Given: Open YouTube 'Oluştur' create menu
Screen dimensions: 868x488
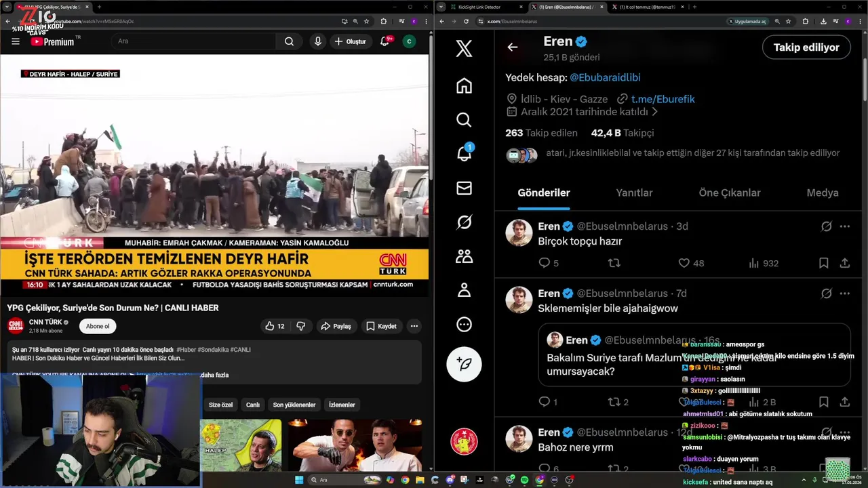Looking at the screenshot, I should [x=351, y=41].
